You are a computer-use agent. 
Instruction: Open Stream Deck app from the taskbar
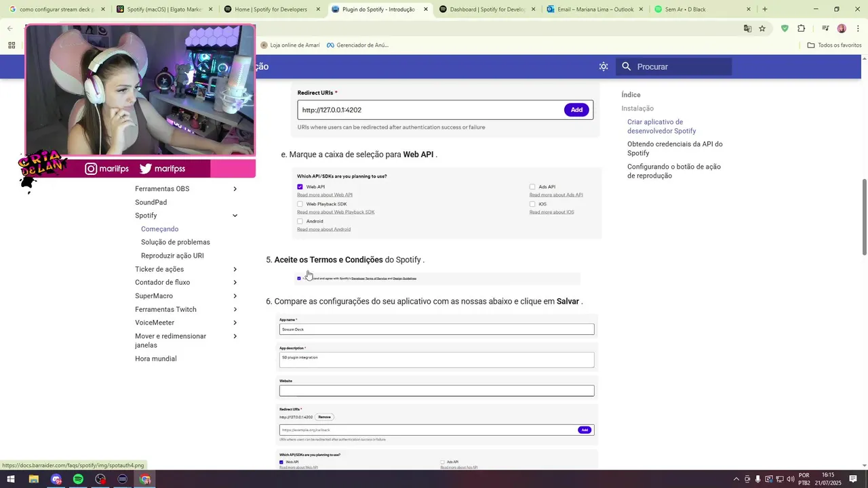[123, 479]
